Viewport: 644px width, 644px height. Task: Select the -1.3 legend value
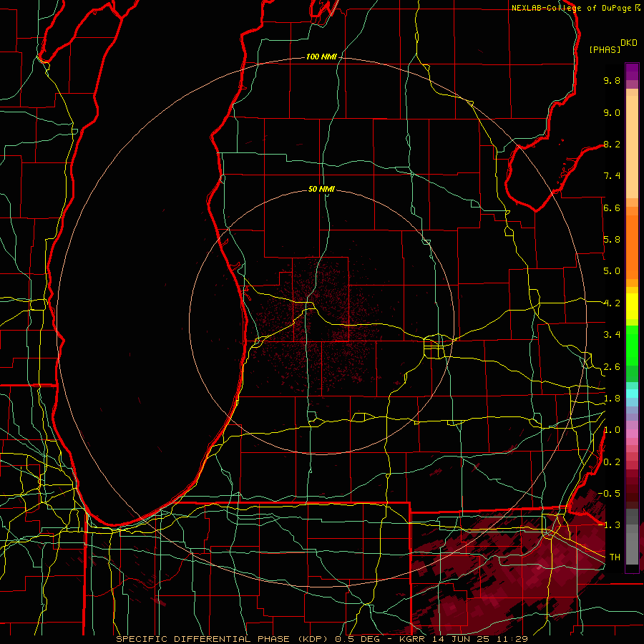coord(609,525)
